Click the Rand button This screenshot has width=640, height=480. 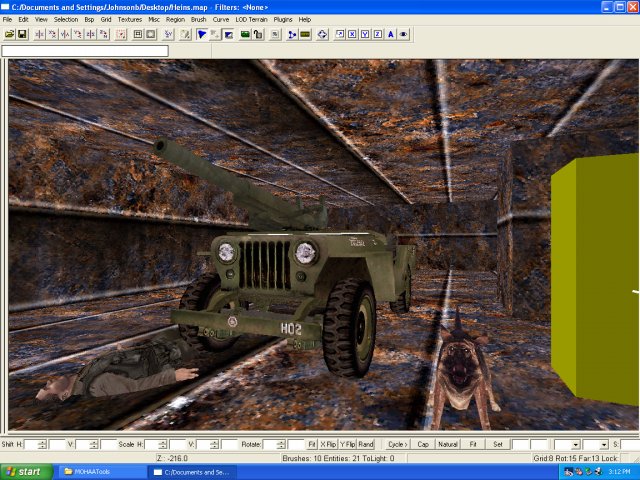(x=366, y=444)
